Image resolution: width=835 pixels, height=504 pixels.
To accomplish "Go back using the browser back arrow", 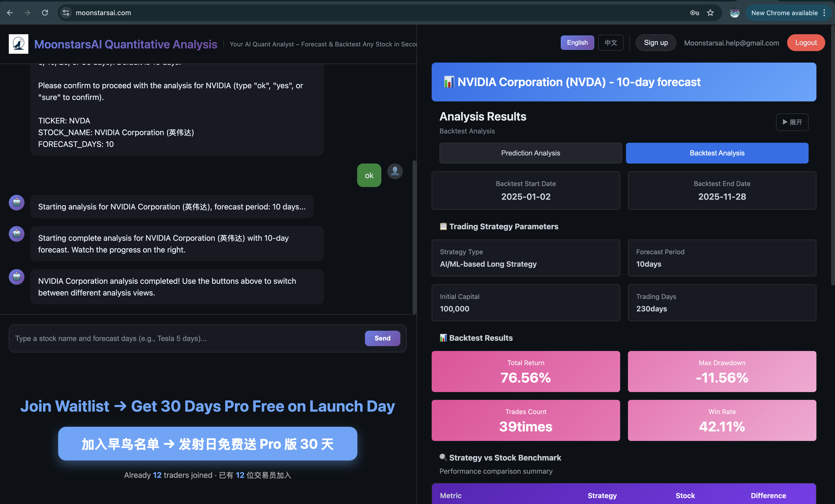I will pyautogui.click(x=10, y=12).
